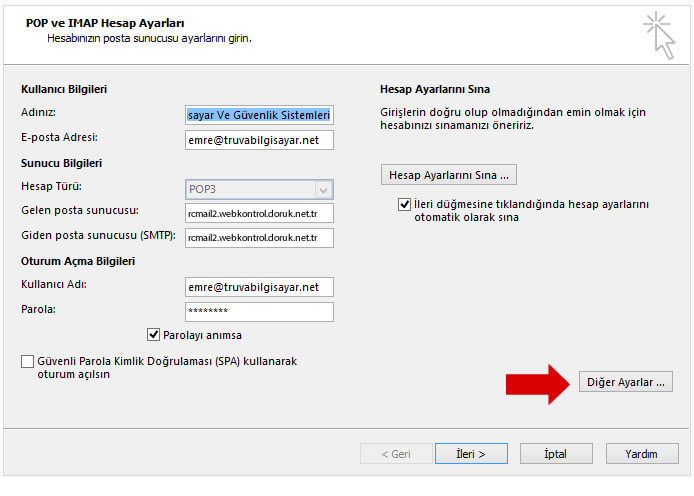Click Hesap Ayarlarını Sına test button

[449, 175]
